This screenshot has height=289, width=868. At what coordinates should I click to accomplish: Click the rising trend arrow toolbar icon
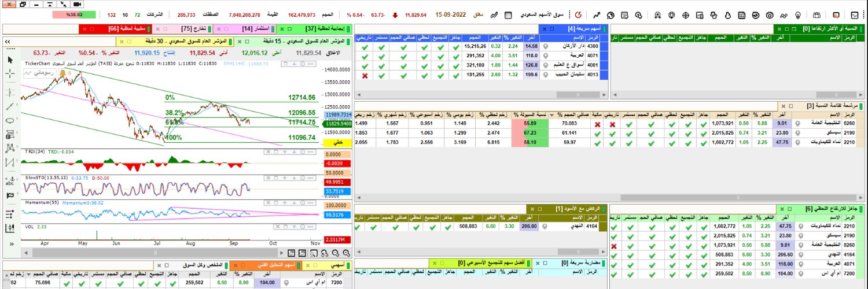click(x=597, y=15)
